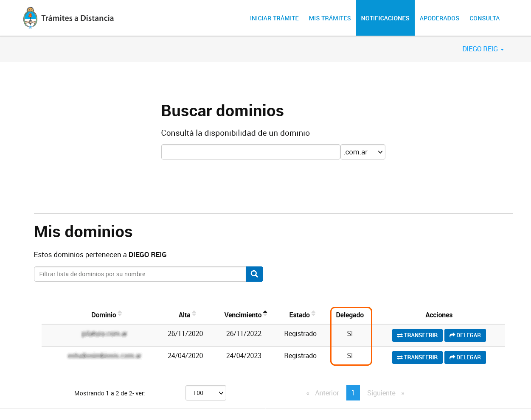Click DELEGAR on the second domain row
531x420 pixels.
465,357
